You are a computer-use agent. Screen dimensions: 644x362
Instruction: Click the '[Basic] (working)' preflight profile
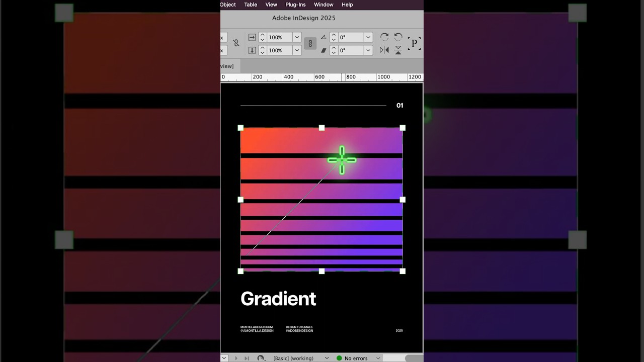point(293,358)
